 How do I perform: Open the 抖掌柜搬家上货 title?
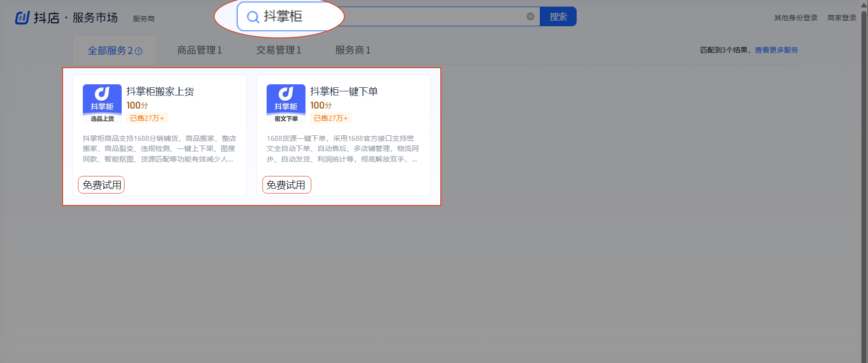(x=160, y=91)
